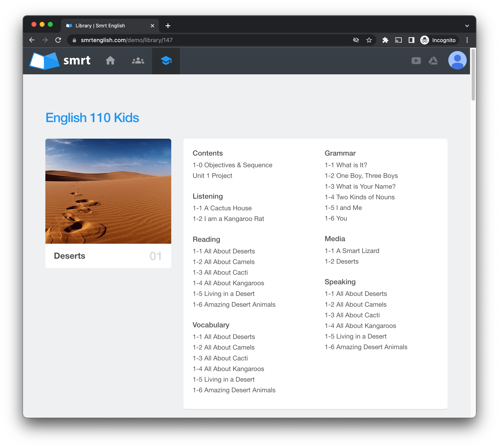Viewport: 499px width, 448px height.
Task: Open a new browser tab
Action: click(168, 26)
